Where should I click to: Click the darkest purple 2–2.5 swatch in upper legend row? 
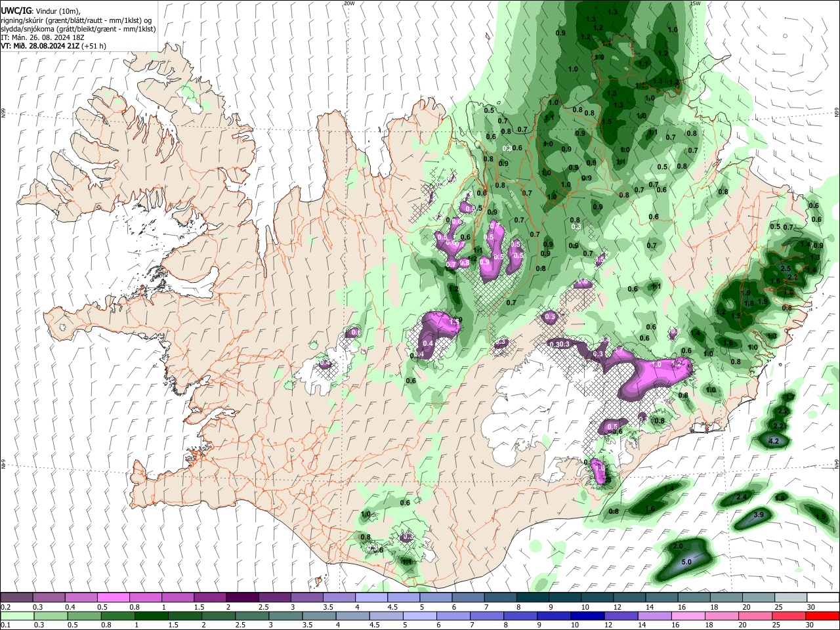click(242, 598)
